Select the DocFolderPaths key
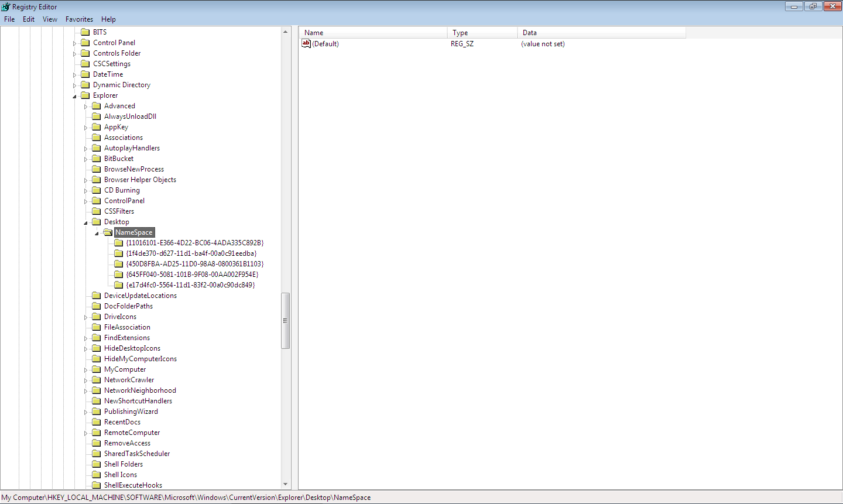This screenshot has height=504, width=843. [128, 306]
